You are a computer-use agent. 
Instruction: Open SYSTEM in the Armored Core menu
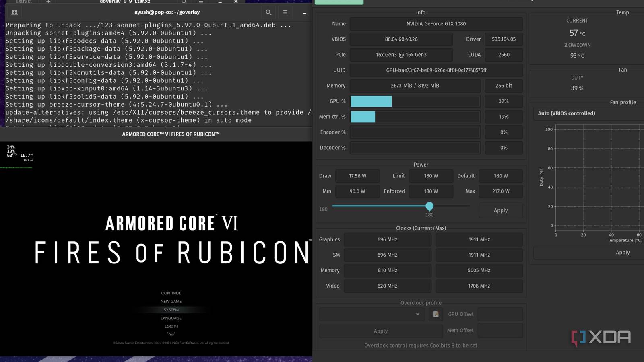pos(171,310)
